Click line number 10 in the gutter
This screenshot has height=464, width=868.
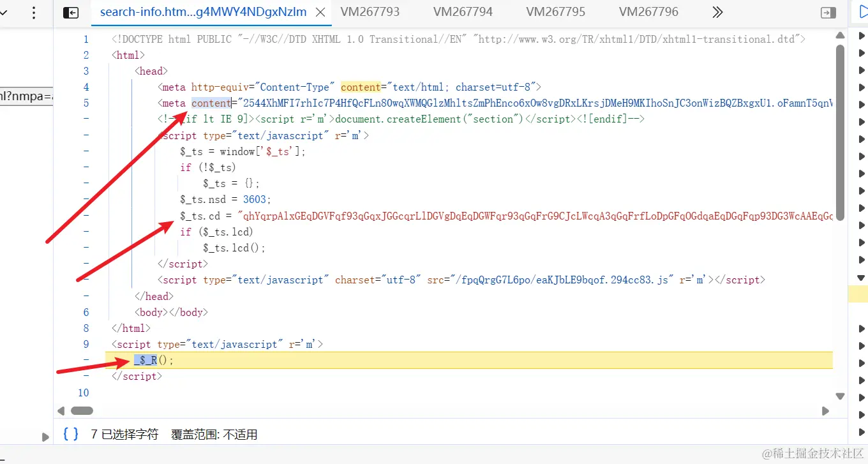point(84,393)
